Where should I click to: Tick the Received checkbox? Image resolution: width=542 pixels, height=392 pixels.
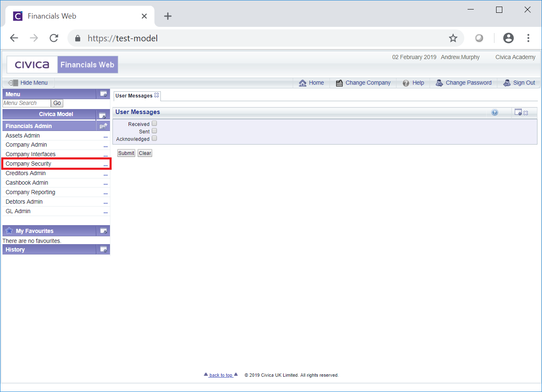click(x=154, y=124)
